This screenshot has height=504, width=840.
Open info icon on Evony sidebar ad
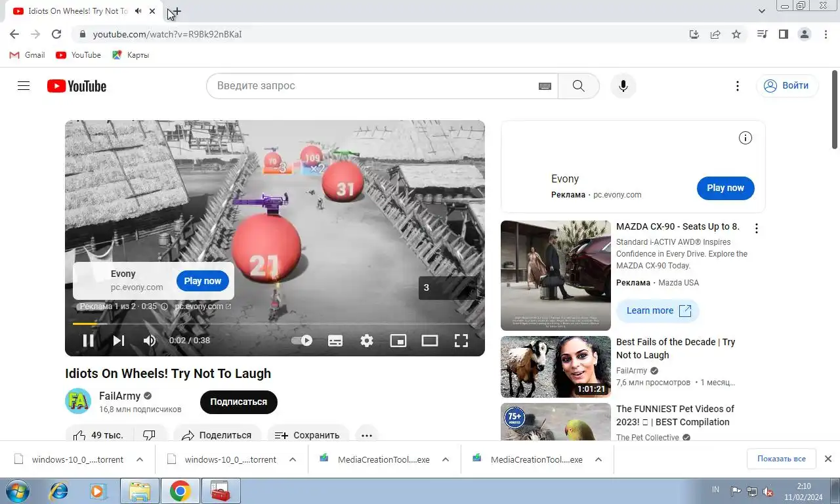click(745, 138)
